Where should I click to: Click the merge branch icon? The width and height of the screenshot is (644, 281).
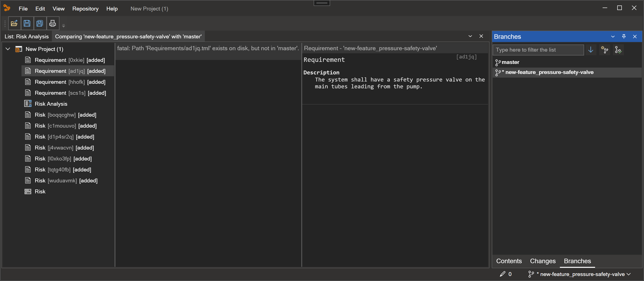pyautogui.click(x=618, y=50)
